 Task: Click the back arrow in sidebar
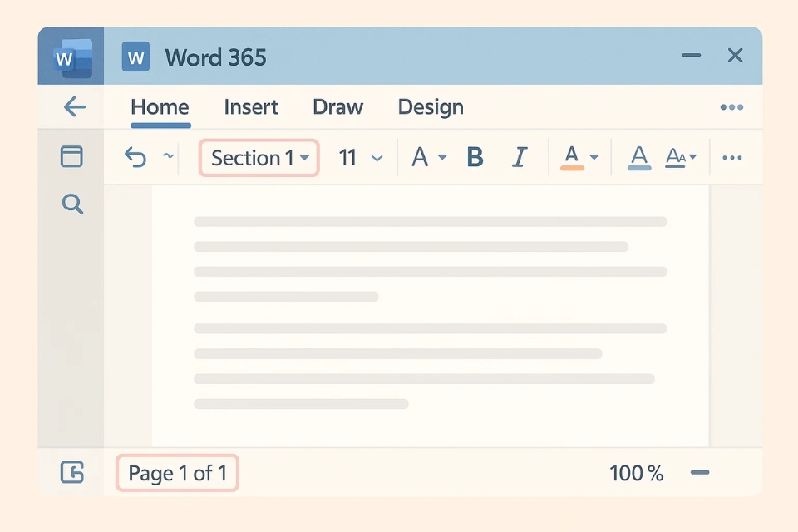[75, 106]
